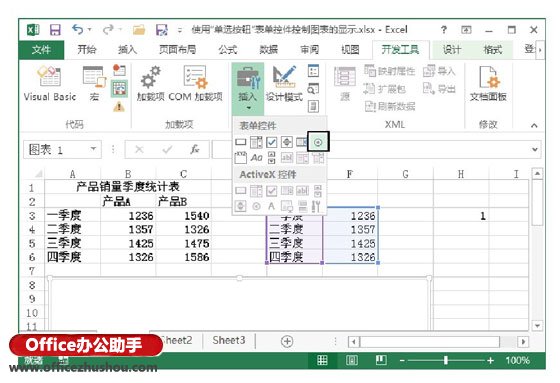
Task: Select the Label (Aa) form control
Action: pos(256,158)
